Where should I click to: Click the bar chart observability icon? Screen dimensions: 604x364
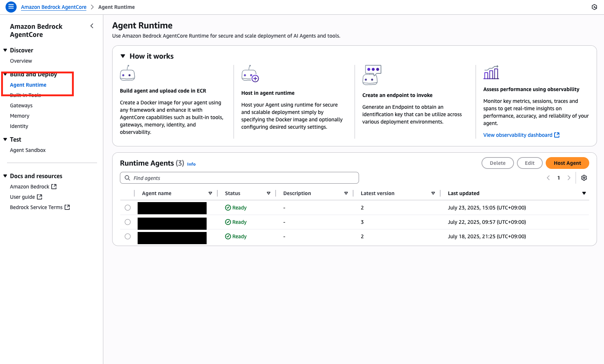pyautogui.click(x=491, y=72)
